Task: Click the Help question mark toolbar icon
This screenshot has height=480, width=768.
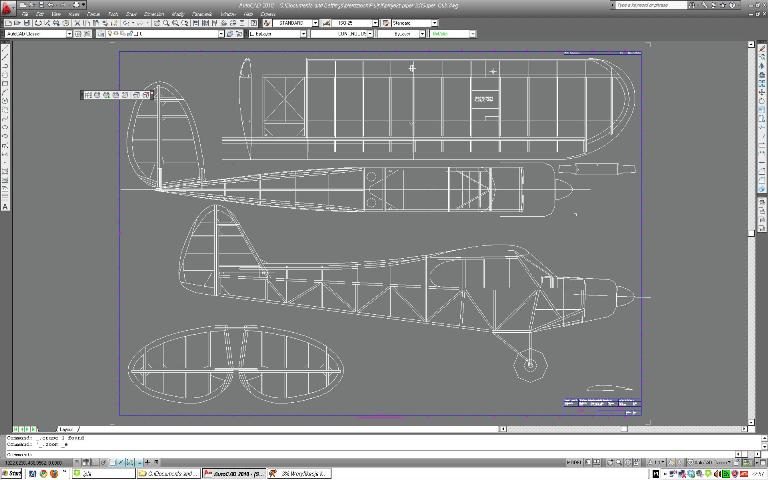Action: (254, 23)
